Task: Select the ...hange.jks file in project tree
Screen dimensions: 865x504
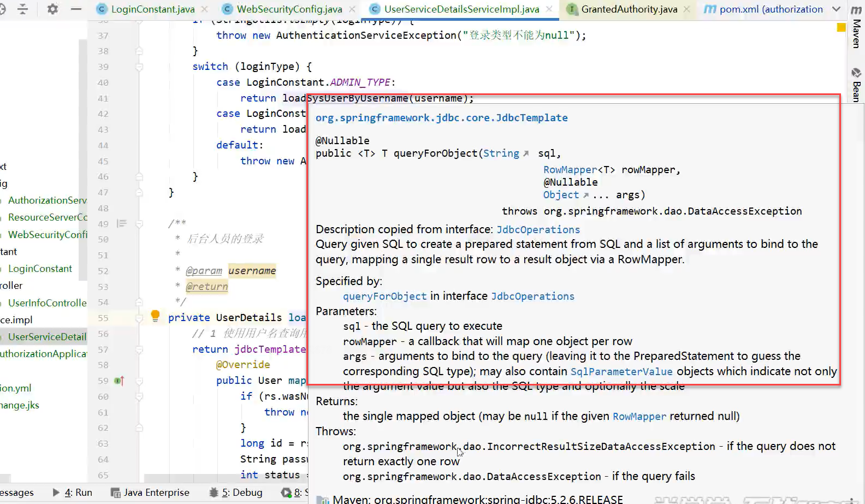Action: (x=20, y=405)
